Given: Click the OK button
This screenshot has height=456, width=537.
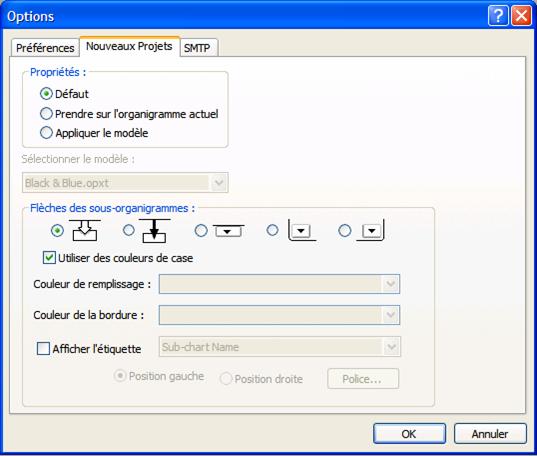Looking at the screenshot, I should point(409,433).
